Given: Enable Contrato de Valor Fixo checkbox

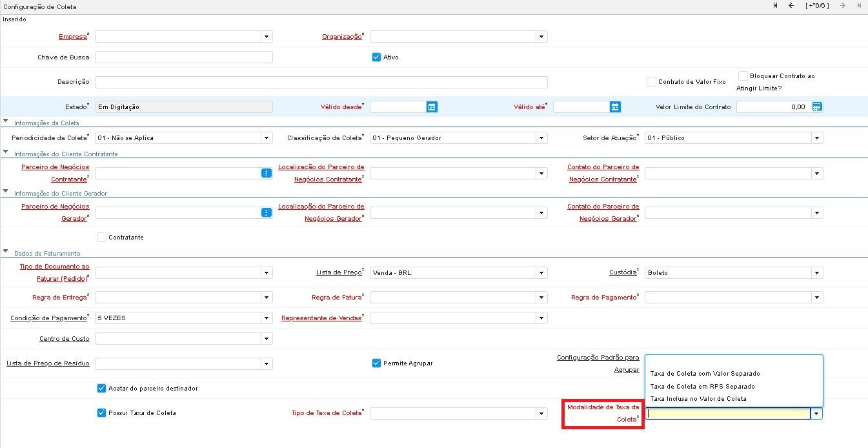Looking at the screenshot, I should 651,82.
